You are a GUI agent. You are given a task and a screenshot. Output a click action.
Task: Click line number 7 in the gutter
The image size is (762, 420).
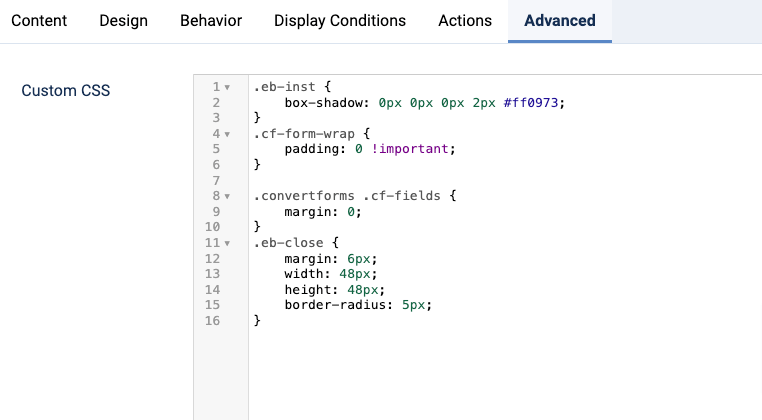tap(216, 180)
